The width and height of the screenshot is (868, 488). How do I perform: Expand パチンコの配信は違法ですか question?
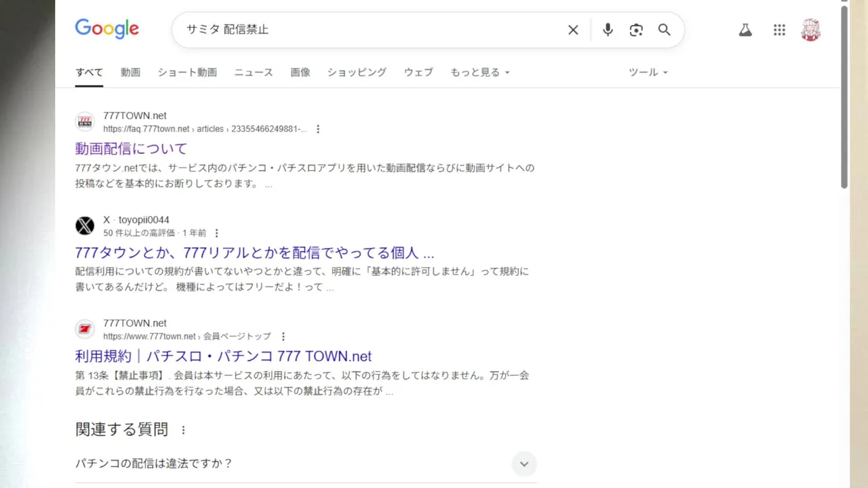coord(524,464)
